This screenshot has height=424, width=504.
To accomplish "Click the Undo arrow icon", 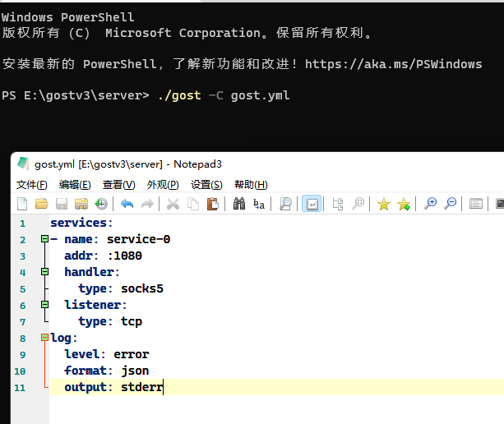I will click(x=127, y=204).
